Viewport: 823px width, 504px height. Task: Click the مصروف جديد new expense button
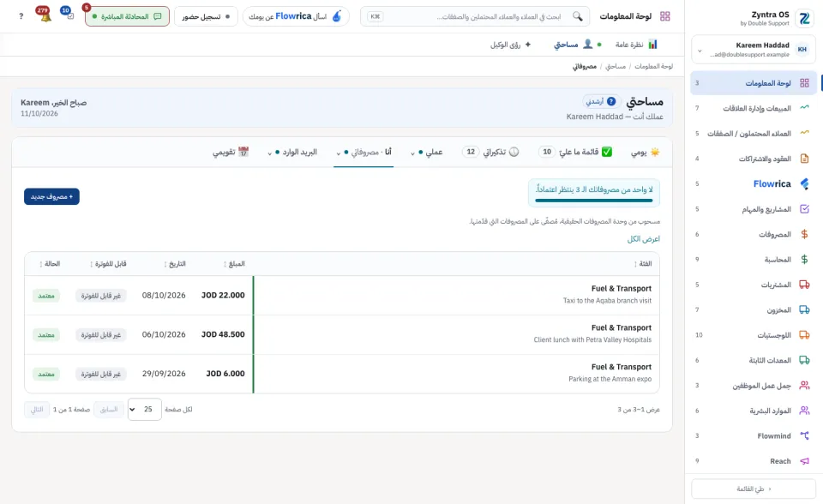click(x=51, y=196)
